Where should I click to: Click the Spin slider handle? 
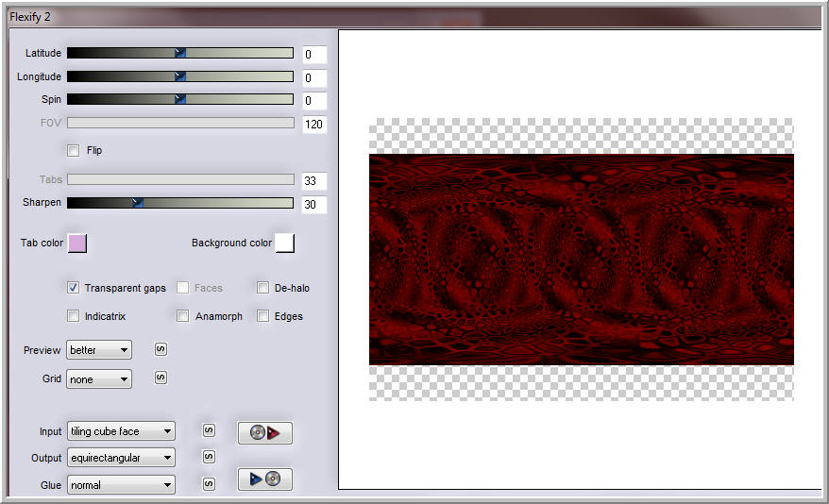coord(179,99)
